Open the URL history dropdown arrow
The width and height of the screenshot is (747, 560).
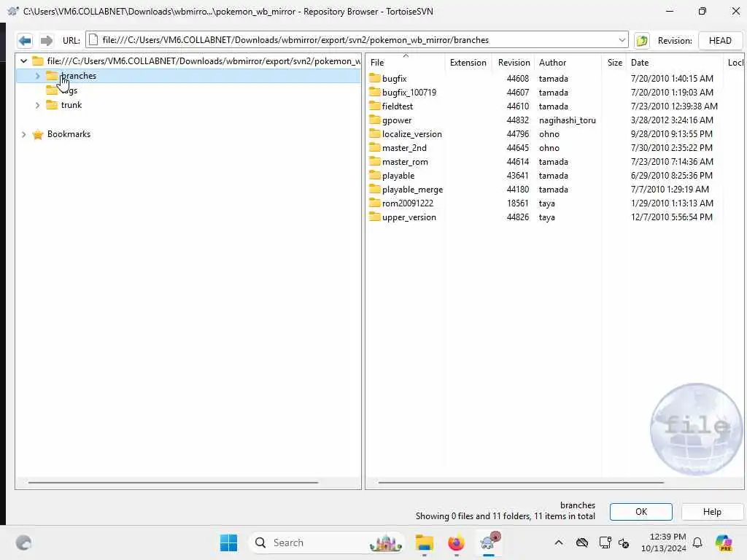click(622, 41)
